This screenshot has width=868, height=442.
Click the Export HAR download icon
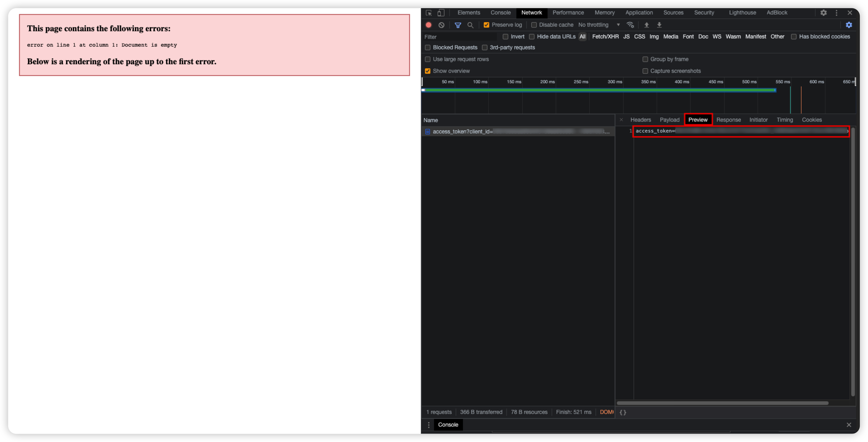pos(659,25)
